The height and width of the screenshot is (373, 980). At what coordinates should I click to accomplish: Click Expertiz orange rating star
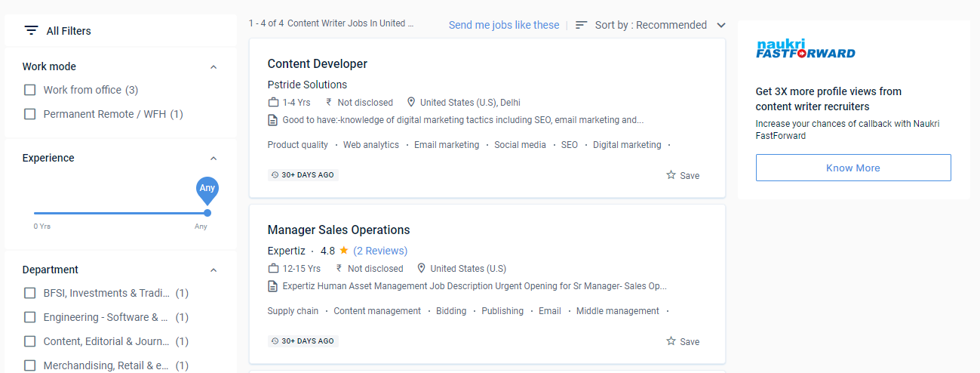coord(344,250)
